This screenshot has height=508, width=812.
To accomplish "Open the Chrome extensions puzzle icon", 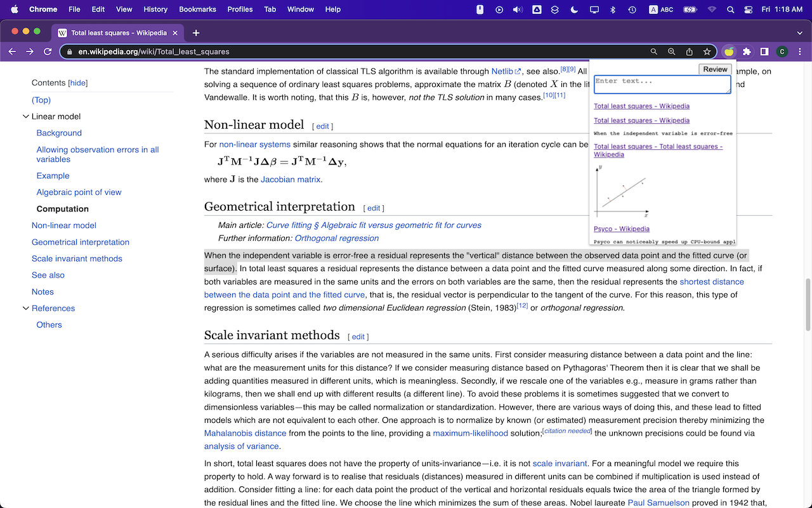I will tap(746, 51).
